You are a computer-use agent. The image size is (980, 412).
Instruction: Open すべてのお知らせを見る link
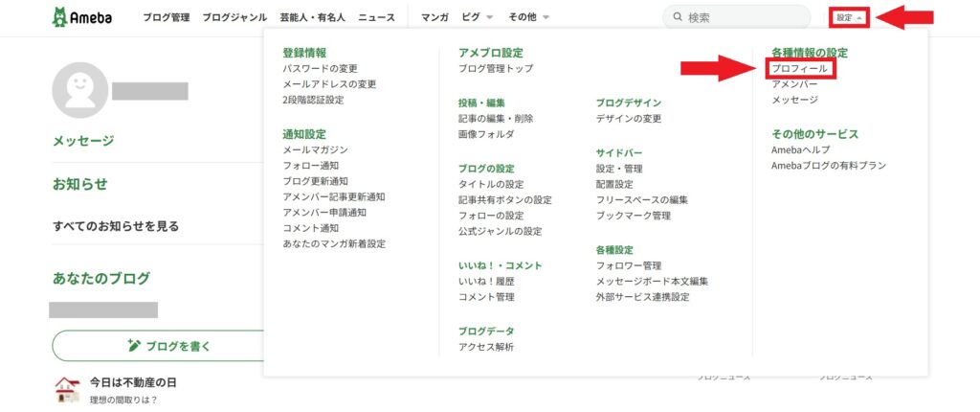116,226
